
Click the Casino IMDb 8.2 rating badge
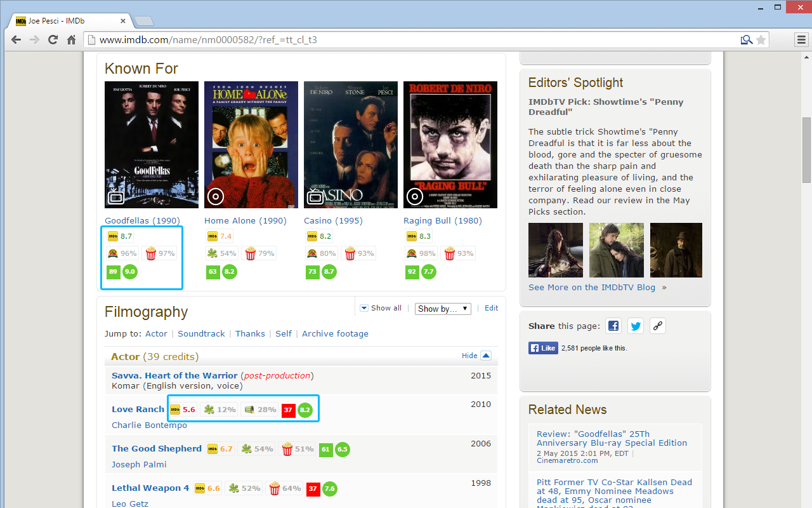click(320, 236)
